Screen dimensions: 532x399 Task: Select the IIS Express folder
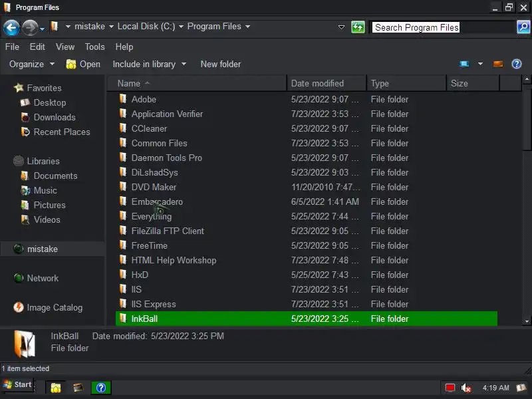(154, 304)
